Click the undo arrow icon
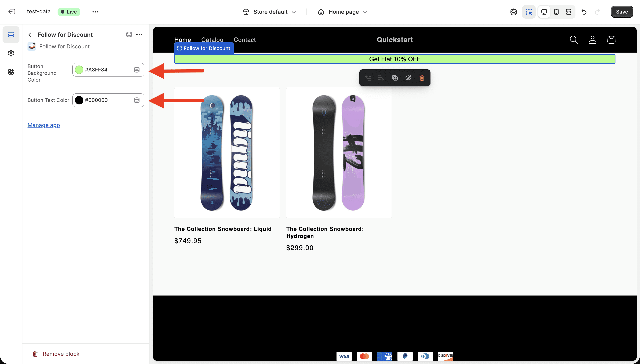This screenshot has height=364, width=640. (x=584, y=12)
